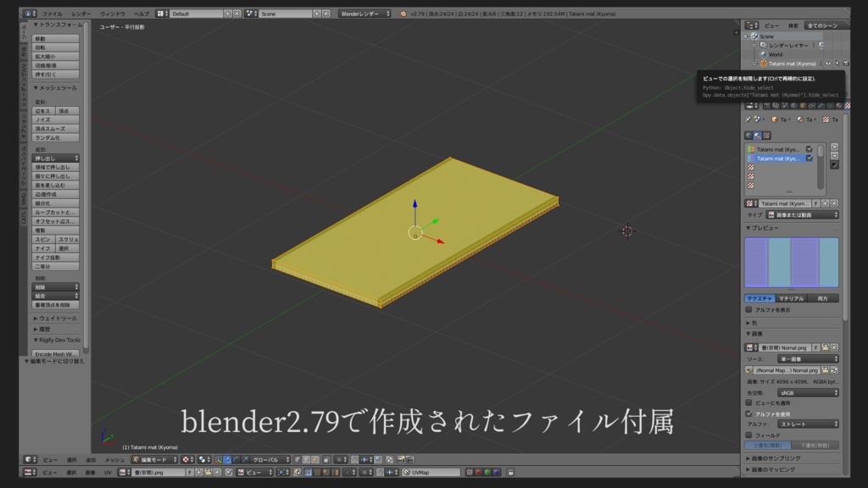Toggle Tatami mat selectability cursor icon in outliner
The image size is (868, 488).
[837, 64]
